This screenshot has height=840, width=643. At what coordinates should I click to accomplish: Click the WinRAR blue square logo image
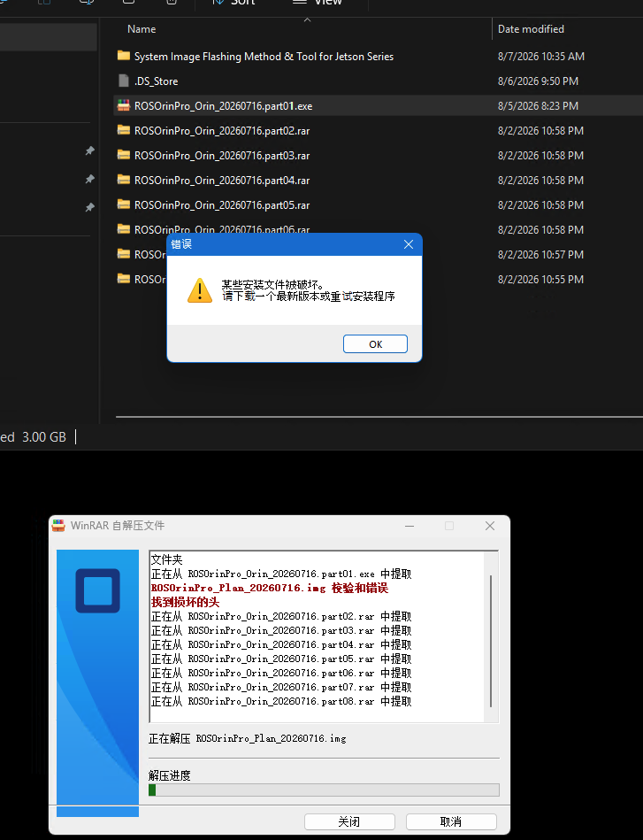click(x=97, y=590)
